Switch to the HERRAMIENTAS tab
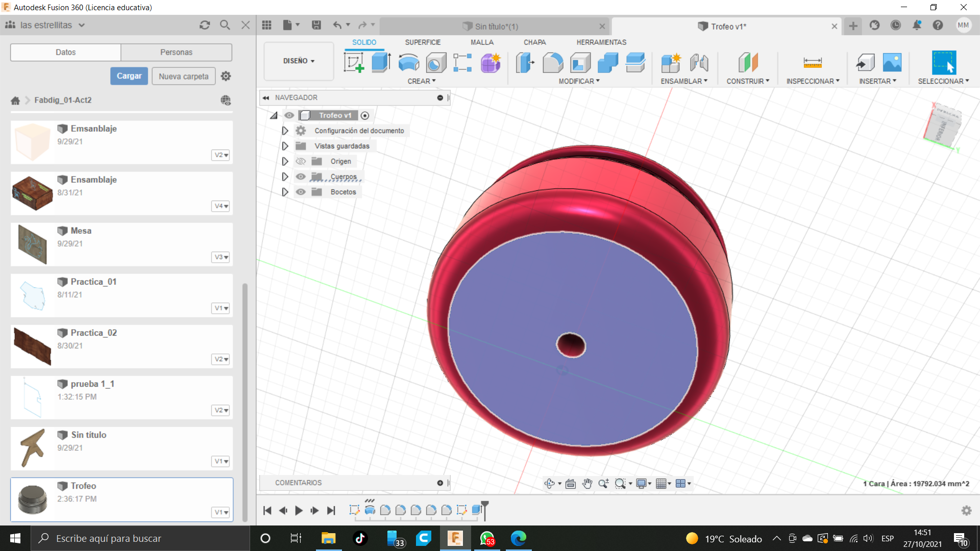 pos(601,42)
